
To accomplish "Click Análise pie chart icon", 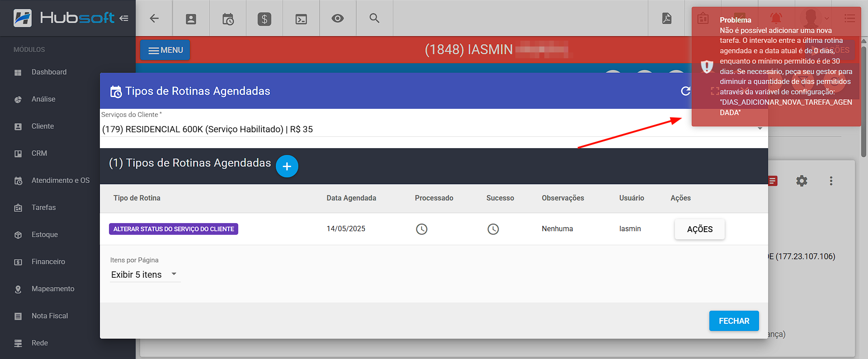I will tap(18, 99).
